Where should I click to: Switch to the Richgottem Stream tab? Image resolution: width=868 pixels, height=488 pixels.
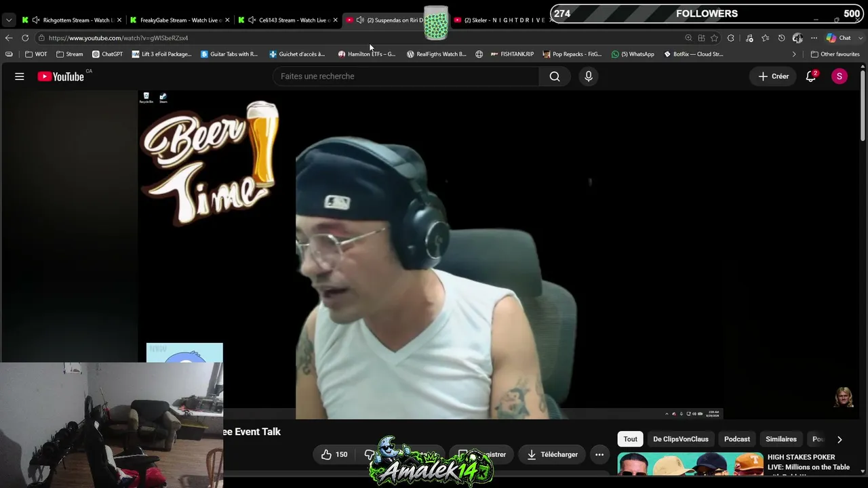point(72,20)
